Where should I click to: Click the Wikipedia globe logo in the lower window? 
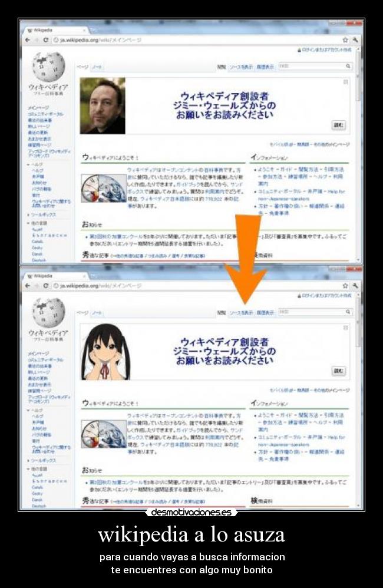48,312
